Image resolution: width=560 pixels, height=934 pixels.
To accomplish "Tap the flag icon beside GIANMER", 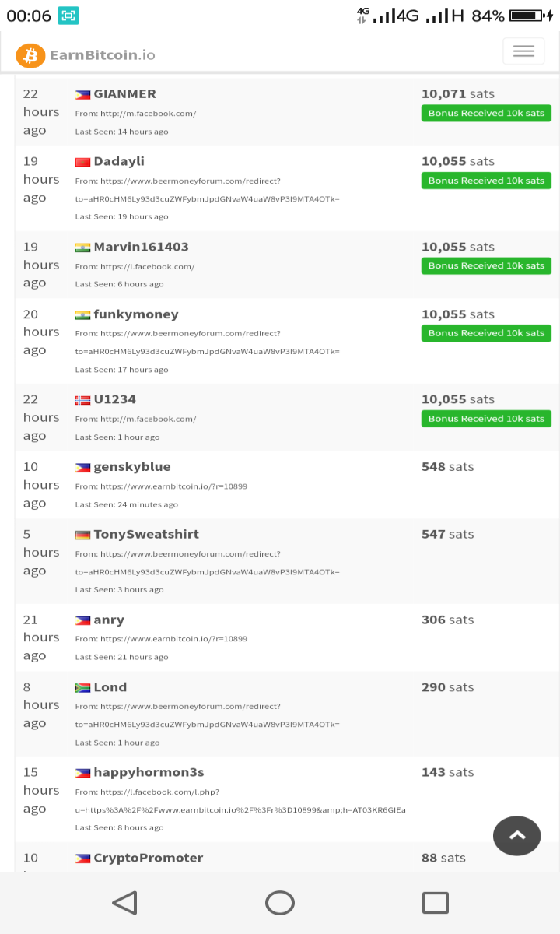I will [82, 94].
